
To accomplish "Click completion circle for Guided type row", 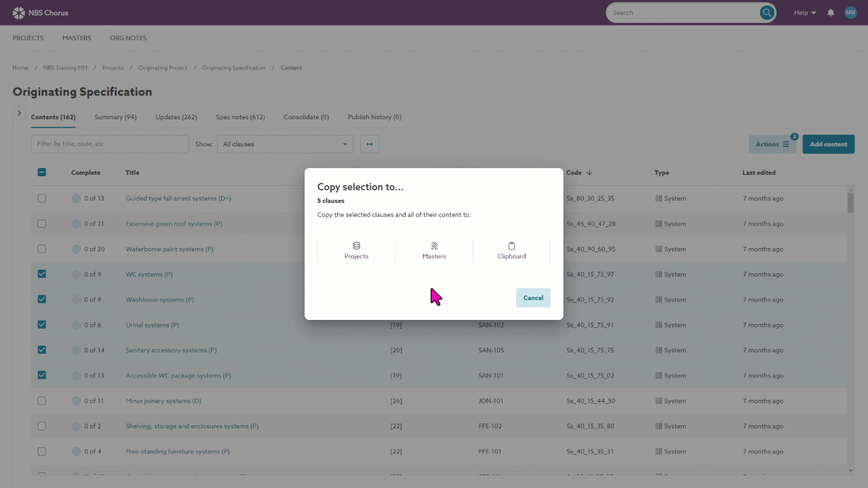I will tap(76, 199).
